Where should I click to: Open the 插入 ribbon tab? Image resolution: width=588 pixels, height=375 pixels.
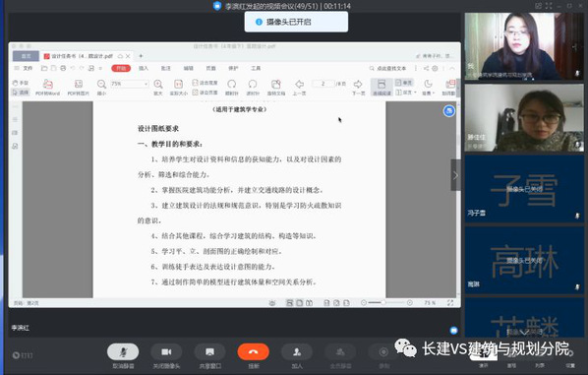(x=144, y=68)
